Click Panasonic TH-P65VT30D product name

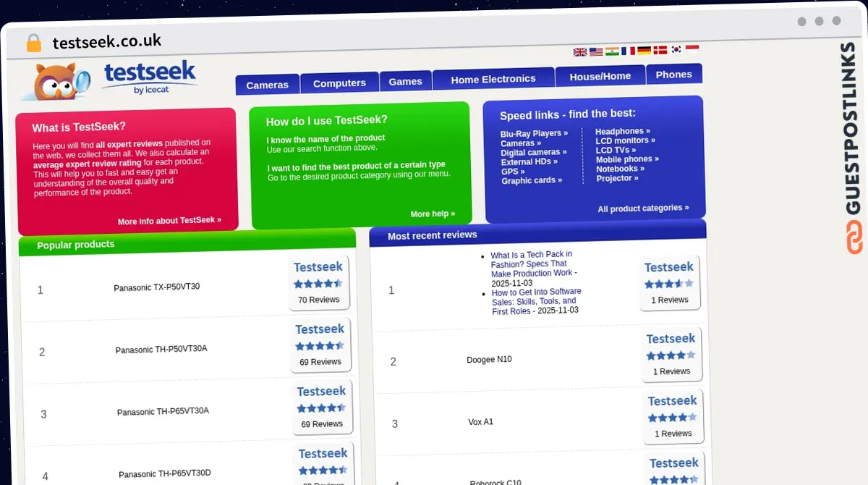pyautogui.click(x=165, y=473)
